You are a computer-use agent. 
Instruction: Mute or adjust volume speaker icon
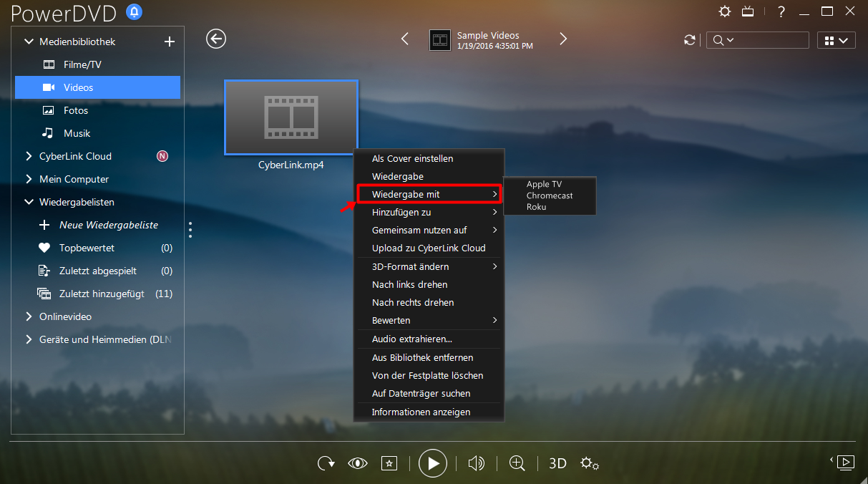coord(476,463)
